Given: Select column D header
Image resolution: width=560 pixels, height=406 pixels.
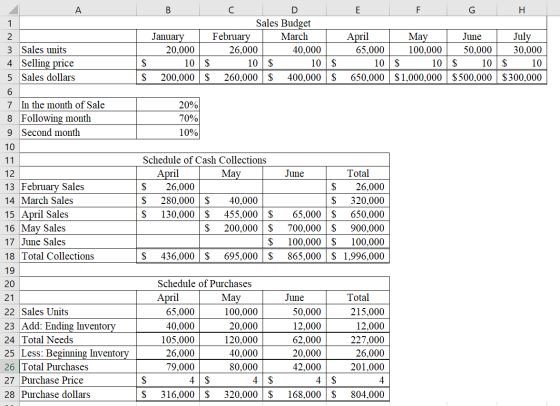Looking at the screenshot, I should click(294, 10).
